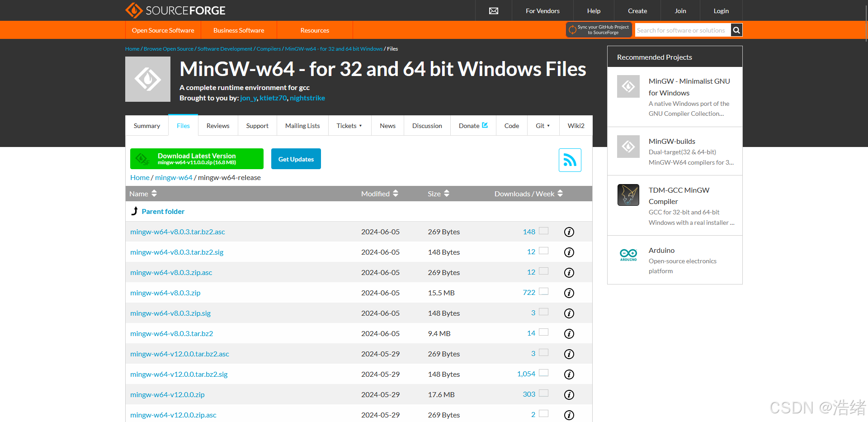The image size is (868, 422).
Task: Sort by Downloads / Week column
Action: [528, 194]
